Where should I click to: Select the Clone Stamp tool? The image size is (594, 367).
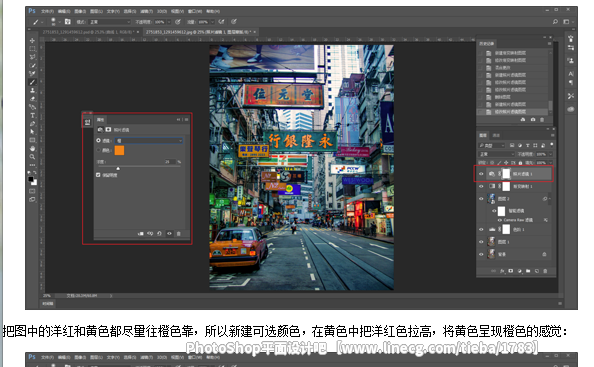(33, 91)
